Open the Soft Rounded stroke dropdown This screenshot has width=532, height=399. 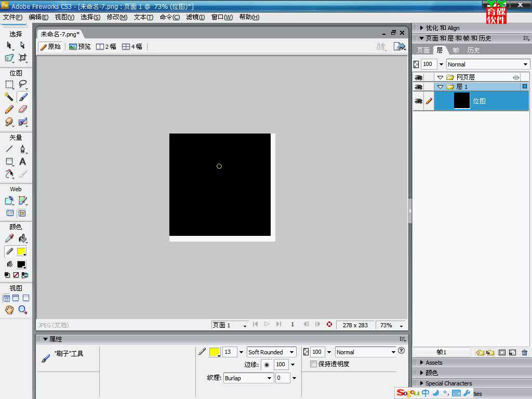pos(271,352)
